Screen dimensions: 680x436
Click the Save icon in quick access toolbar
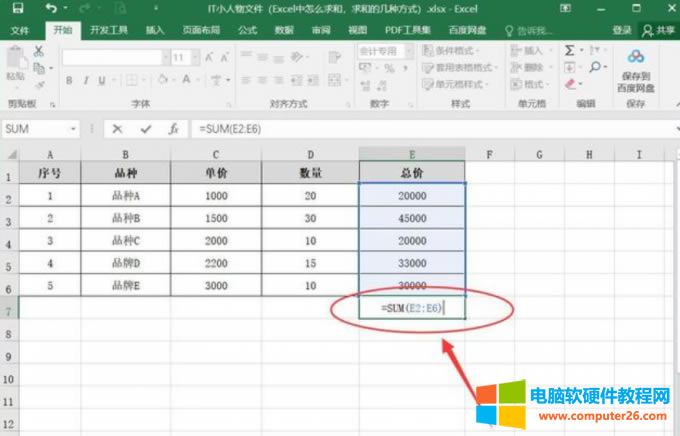(x=19, y=8)
